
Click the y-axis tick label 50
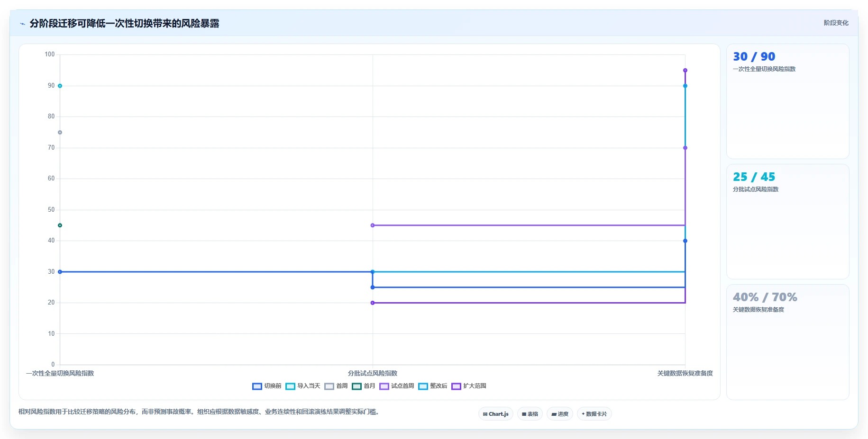[x=51, y=210]
